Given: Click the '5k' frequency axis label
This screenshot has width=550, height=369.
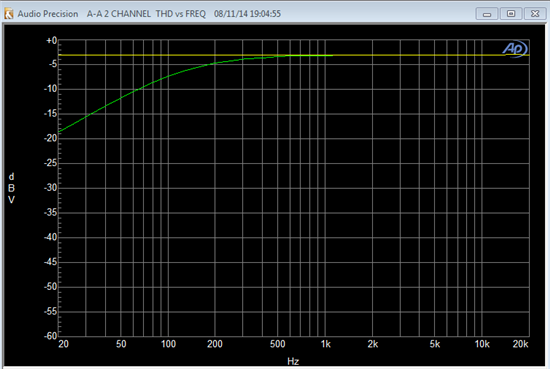Looking at the screenshot, I should (x=435, y=344).
